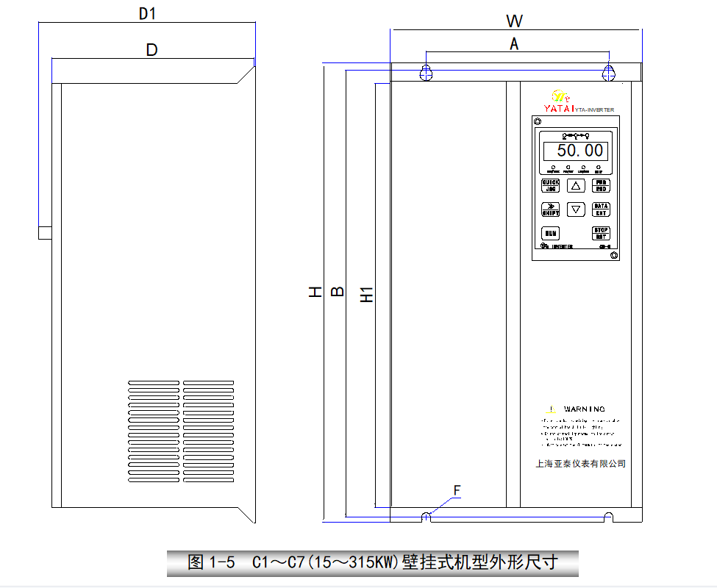The width and height of the screenshot is (717, 588).
Task: Click the right top mounting keyhole
Action: (x=608, y=71)
